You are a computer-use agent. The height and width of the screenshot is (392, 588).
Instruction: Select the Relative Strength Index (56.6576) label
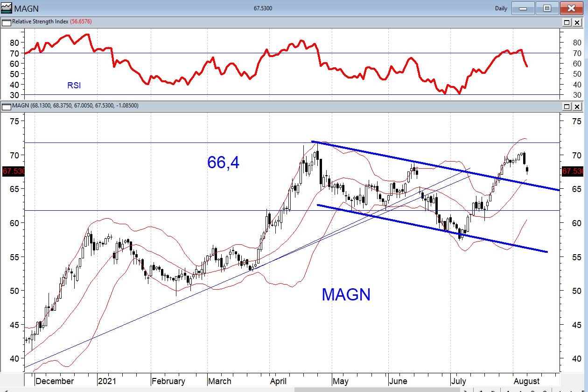tap(52, 22)
